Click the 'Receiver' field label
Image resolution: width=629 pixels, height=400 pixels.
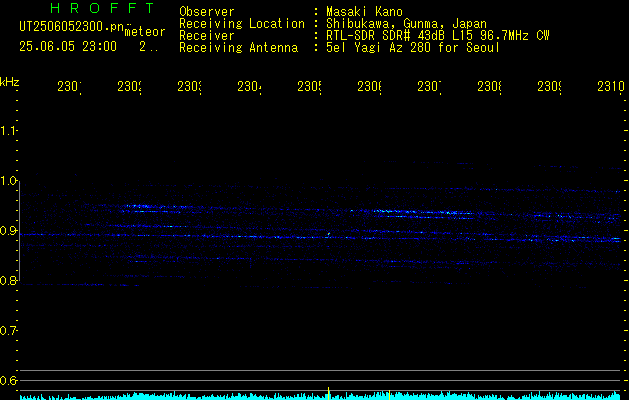click(x=207, y=36)
